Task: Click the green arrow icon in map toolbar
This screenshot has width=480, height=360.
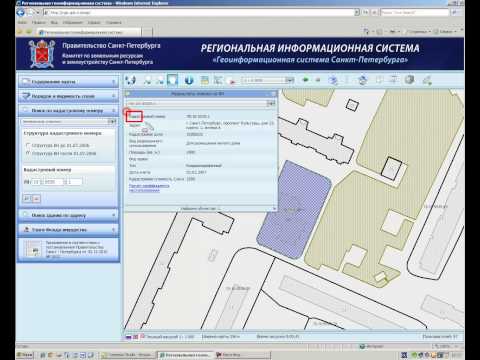Action: (x=305, y=80)
